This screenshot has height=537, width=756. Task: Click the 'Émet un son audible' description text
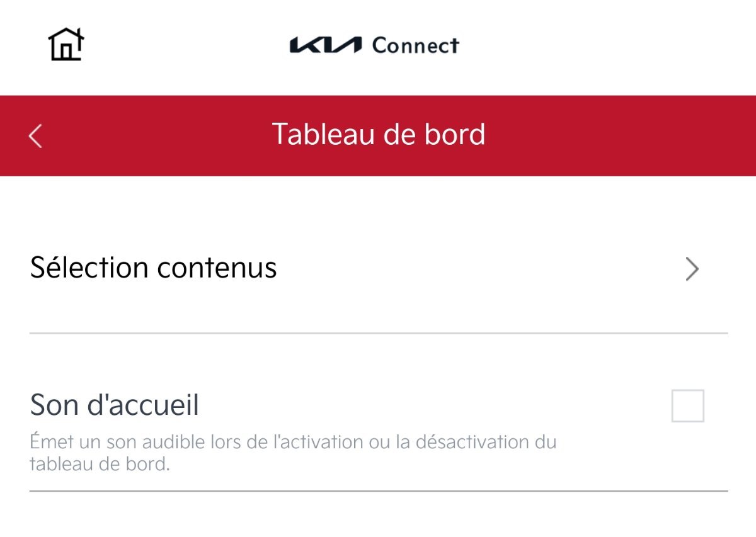tap(293, 453)
